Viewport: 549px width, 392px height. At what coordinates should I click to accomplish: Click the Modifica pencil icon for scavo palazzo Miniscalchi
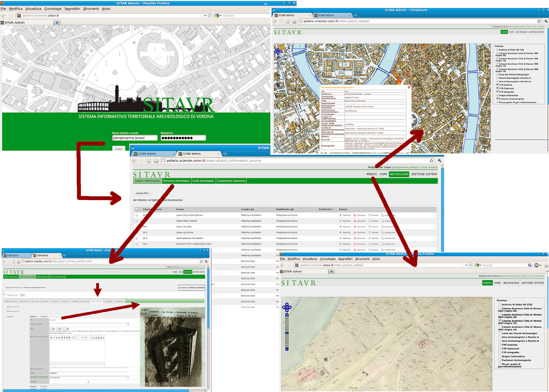tap(340, 238)
